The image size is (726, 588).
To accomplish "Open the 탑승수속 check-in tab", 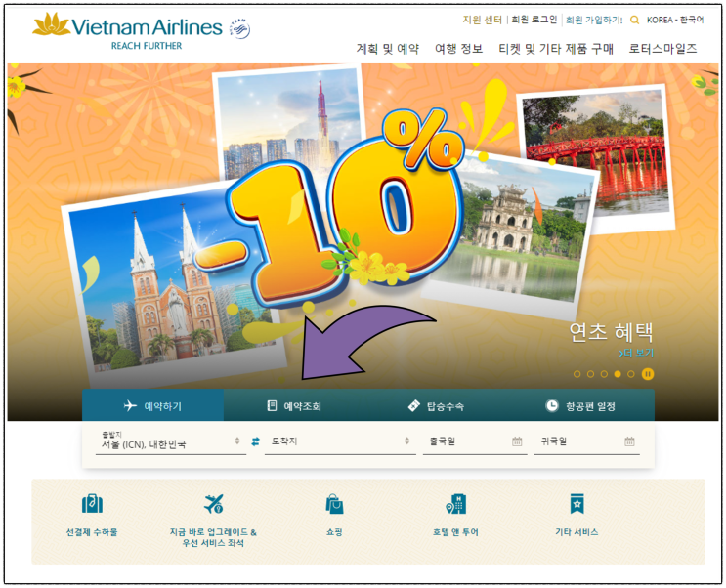I will (x=436, y=406).
